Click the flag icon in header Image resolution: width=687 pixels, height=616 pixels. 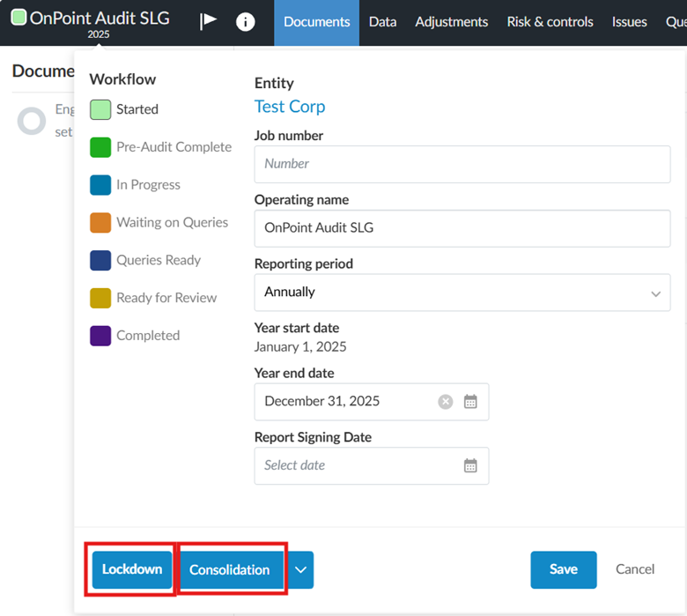(x=208, y=22)
